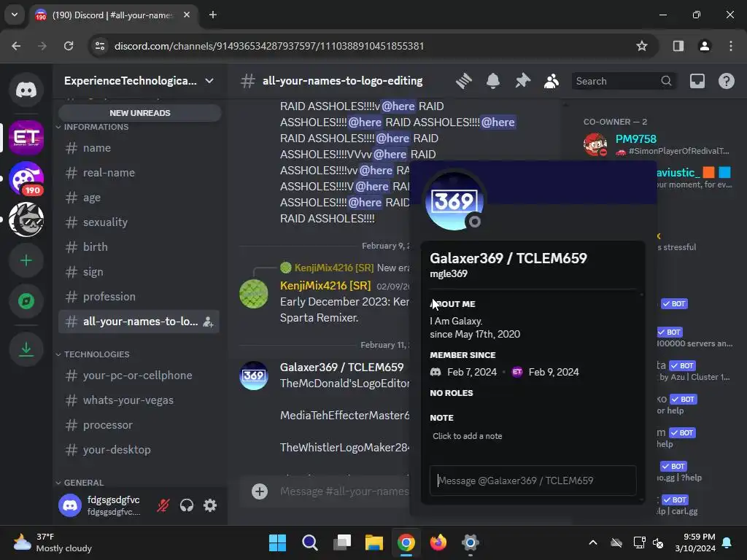
Task: Open notification settings bell icon
Action: tap(493, 81)
